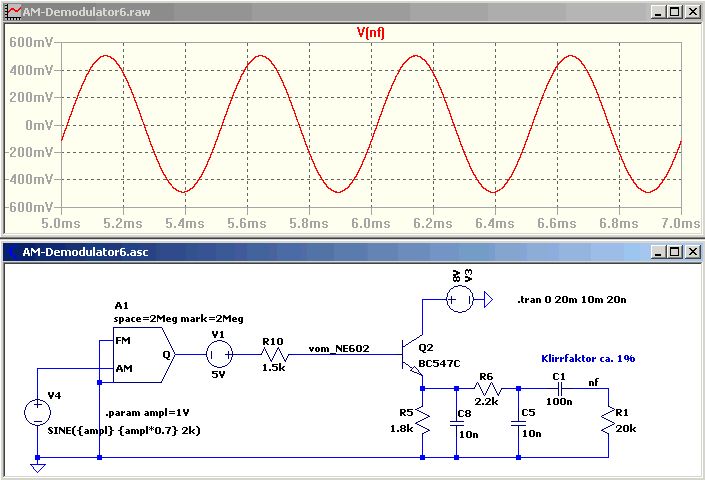Click the waveform icon in AM-Demodulator6.raw title bar
705x480 pixels.
(14, 12)
